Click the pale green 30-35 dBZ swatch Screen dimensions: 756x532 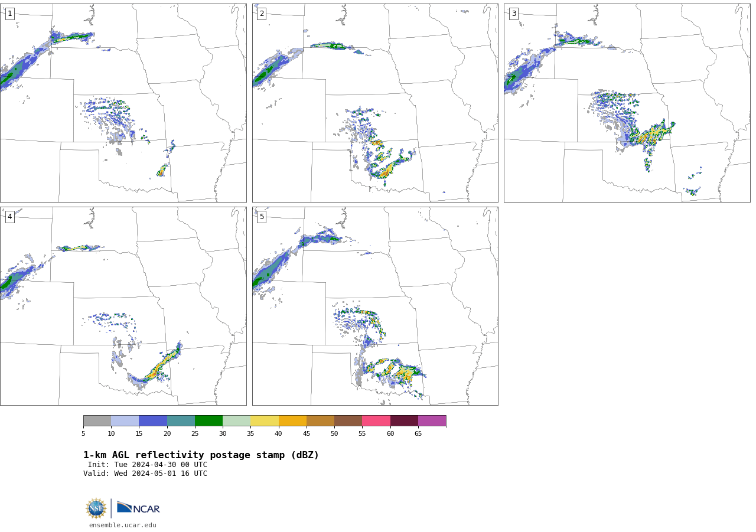[237, 420]
